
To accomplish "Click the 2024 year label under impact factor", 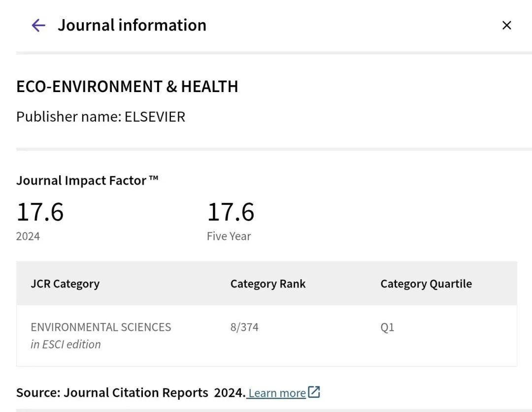I will coord(28,236).
